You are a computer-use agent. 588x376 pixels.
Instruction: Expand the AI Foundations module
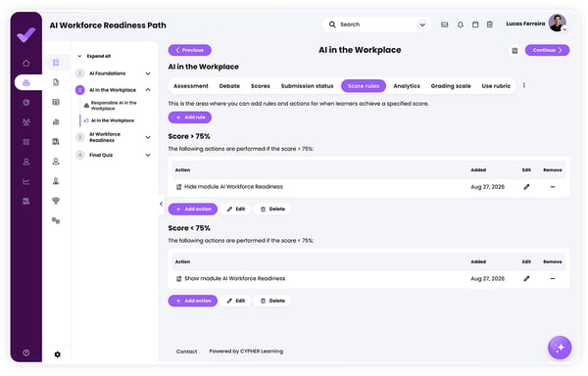click(x=148, y=73)
